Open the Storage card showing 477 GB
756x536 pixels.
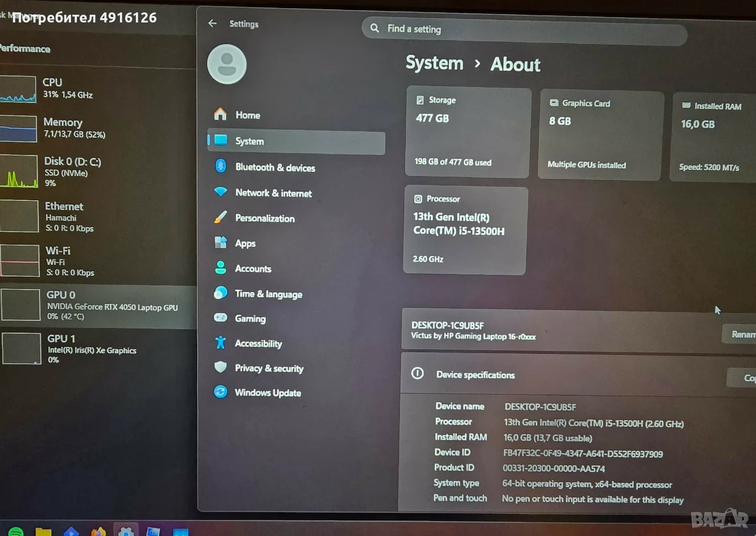(x=468, y=132)
